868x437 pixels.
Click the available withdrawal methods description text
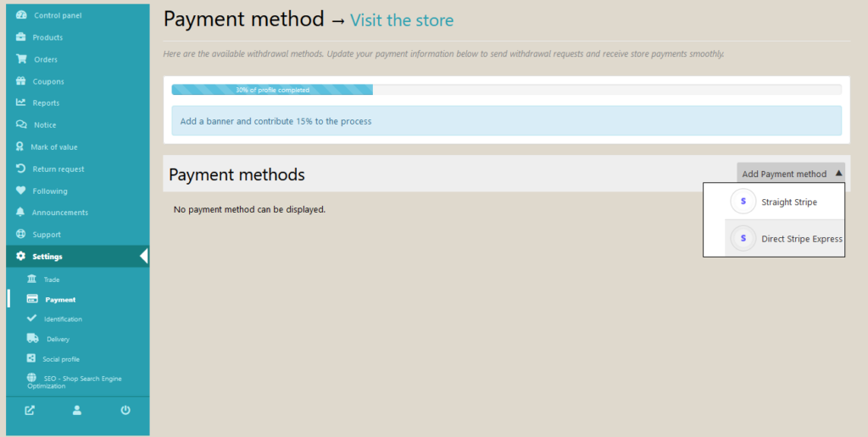(x=443, y=54)
